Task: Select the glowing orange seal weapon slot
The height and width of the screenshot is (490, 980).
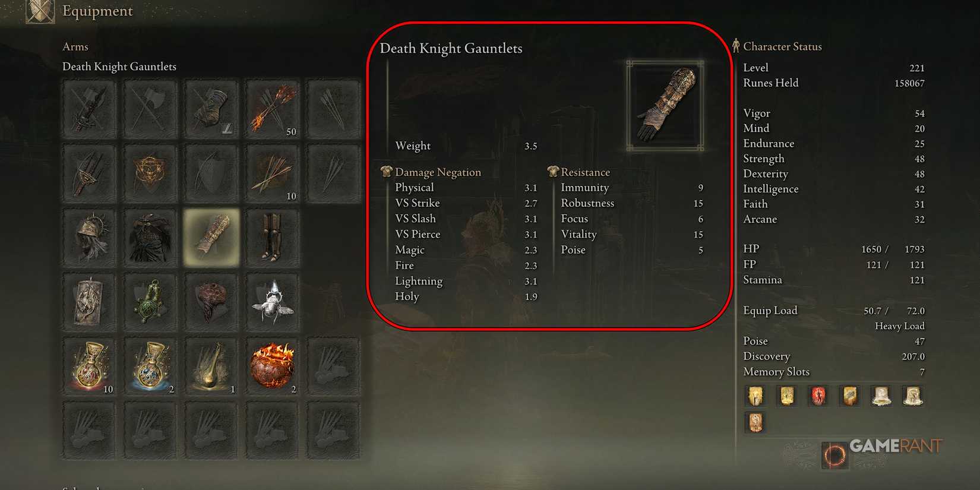Action: [150, 173]
